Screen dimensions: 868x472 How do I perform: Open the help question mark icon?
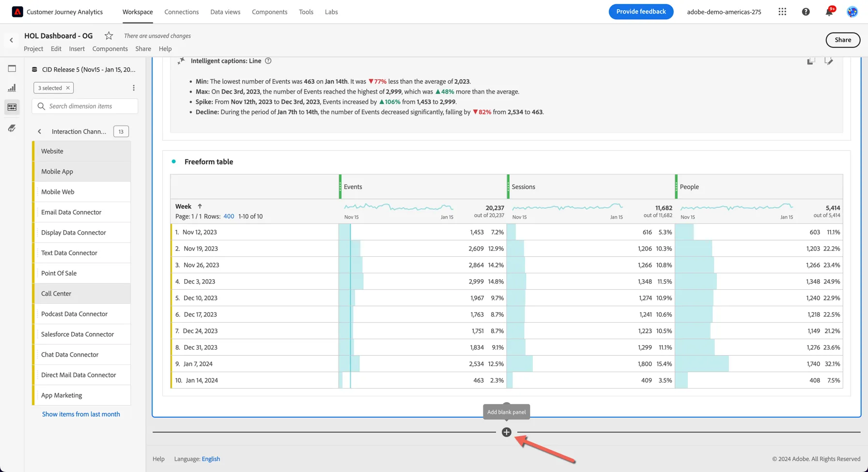point(806,12)
